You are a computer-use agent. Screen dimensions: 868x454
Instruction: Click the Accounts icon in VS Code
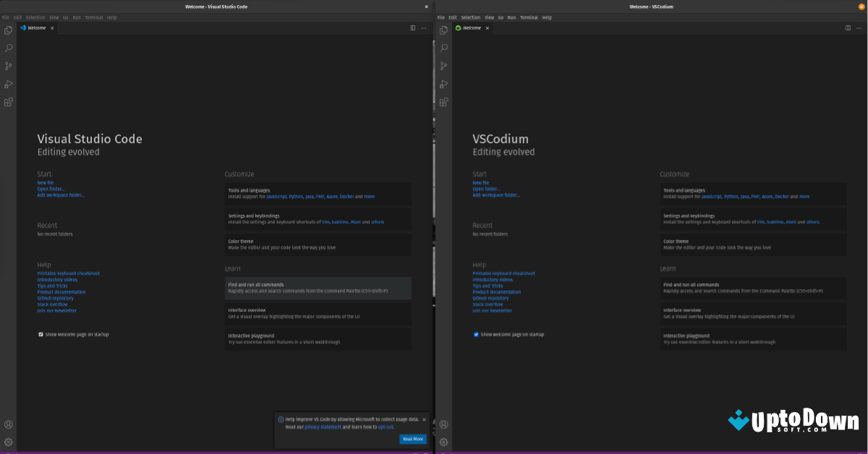(x=8, y=424)
